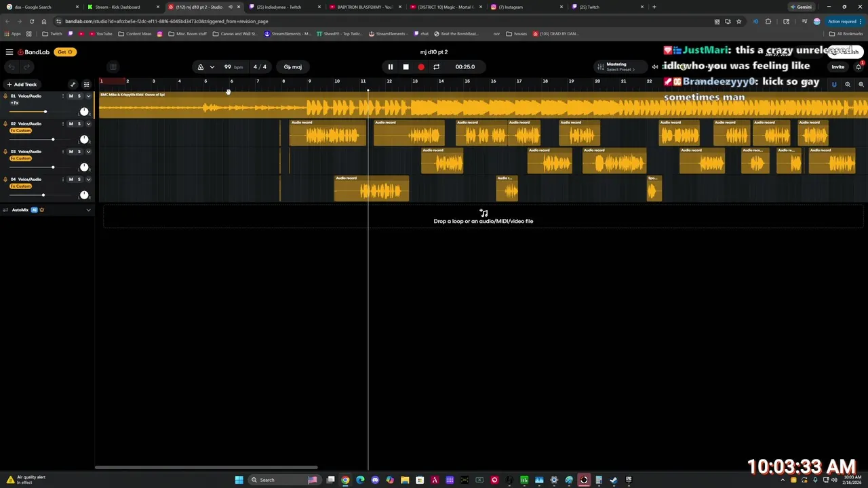Solo track 01 Voice/Audio
This screenshot has height=488, width=868.
tap(79, 96)
